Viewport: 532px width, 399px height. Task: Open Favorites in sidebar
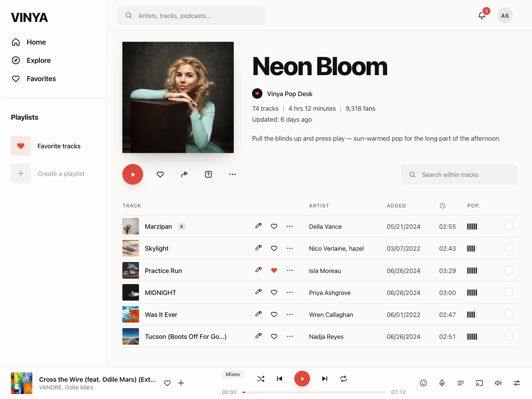pos(34,79)
